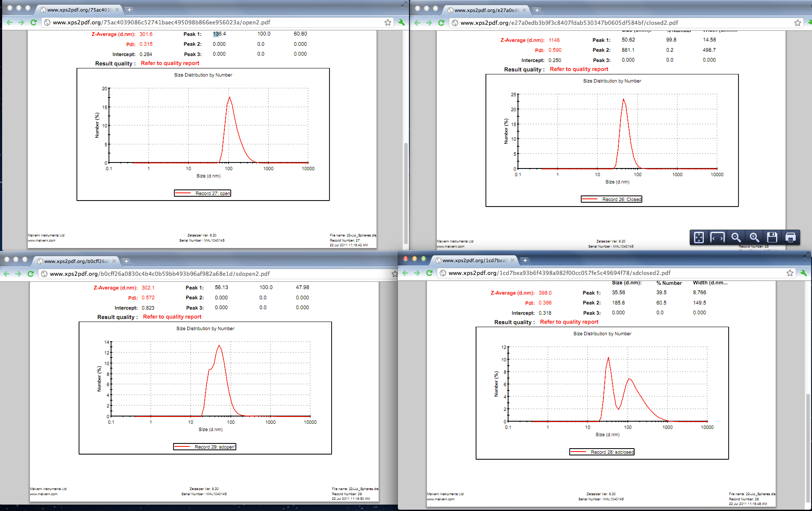Zoom in using PDF toolbar magnifier
The image size is (812, 511).
click(754, 237)
